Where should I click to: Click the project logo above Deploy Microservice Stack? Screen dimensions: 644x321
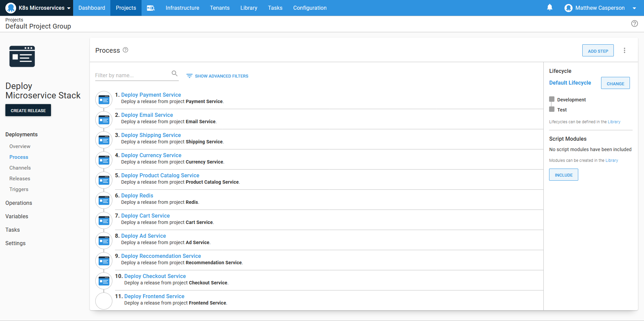point(22,56)
